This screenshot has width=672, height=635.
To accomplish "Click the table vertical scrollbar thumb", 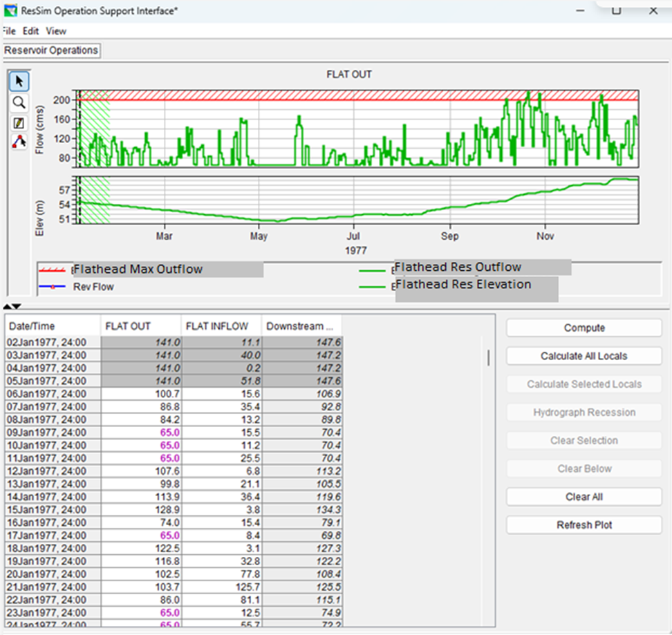I will tap(489, 357).
